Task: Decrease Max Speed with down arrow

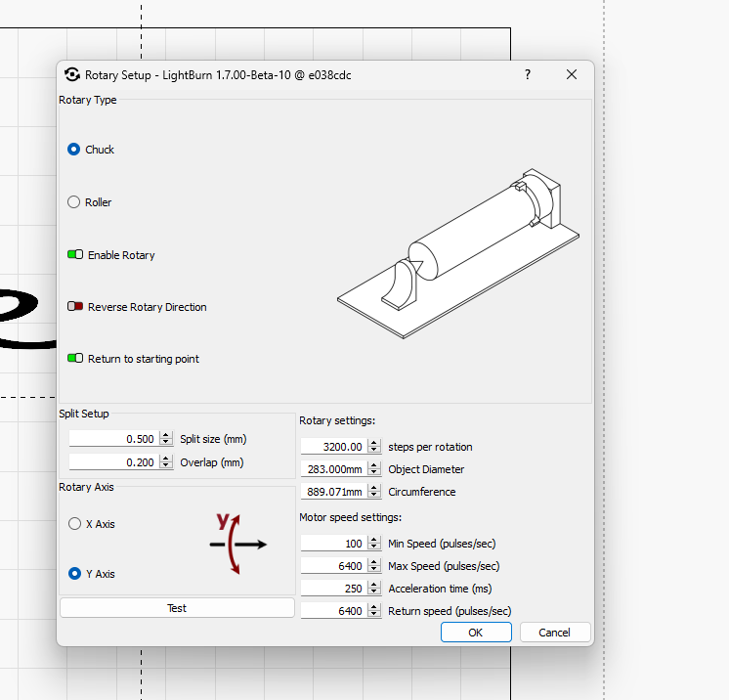Action: pyautogui.click(x=374, y=569)
